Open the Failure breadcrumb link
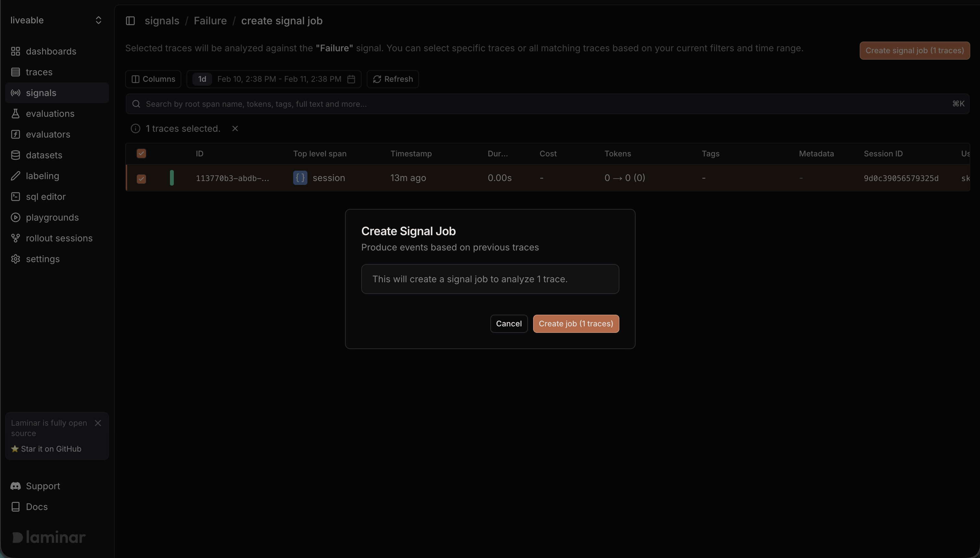Image resolution: width=980 pixels, height=558 pixels. 210,21
